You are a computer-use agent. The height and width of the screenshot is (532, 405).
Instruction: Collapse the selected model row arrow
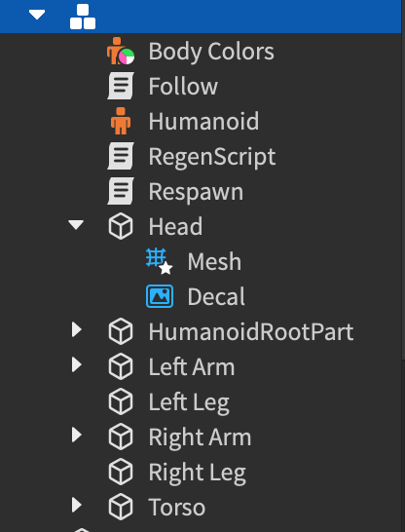tap(37, 15)
